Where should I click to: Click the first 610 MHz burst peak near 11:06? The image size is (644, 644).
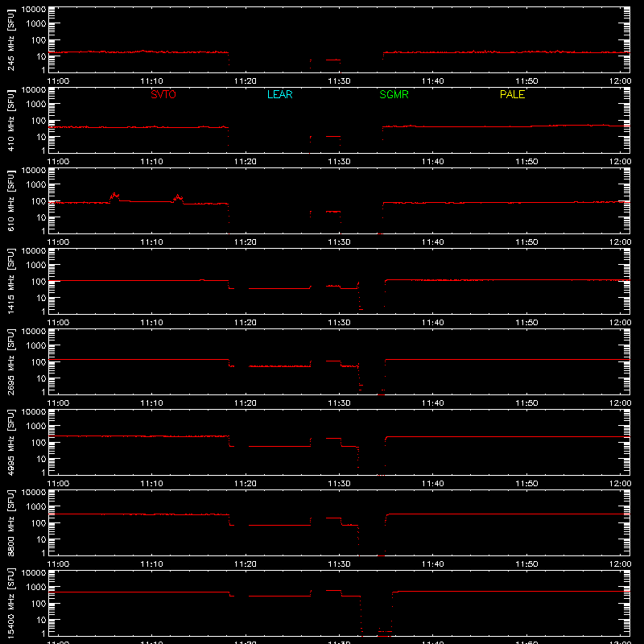pos(114,196)
